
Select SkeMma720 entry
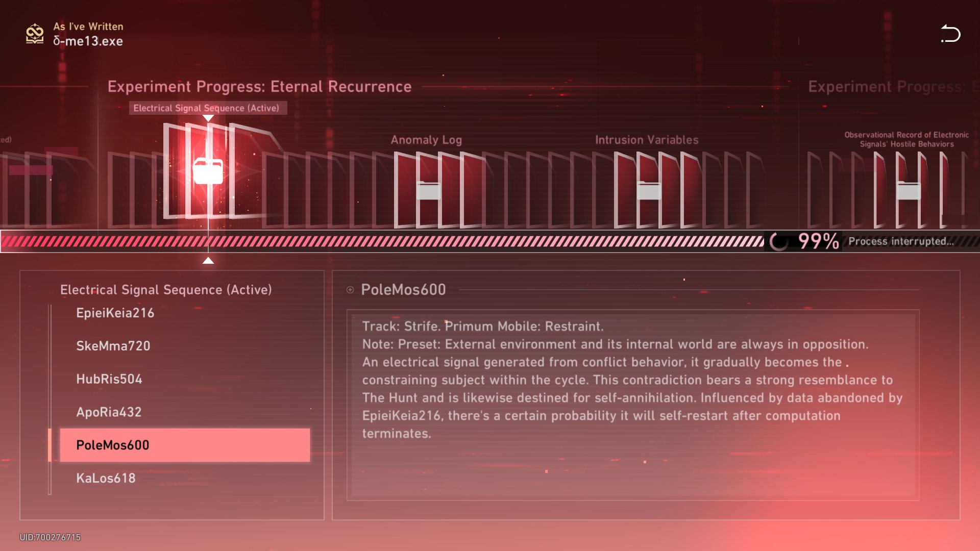pyautogui.click(x=113, y=346)
